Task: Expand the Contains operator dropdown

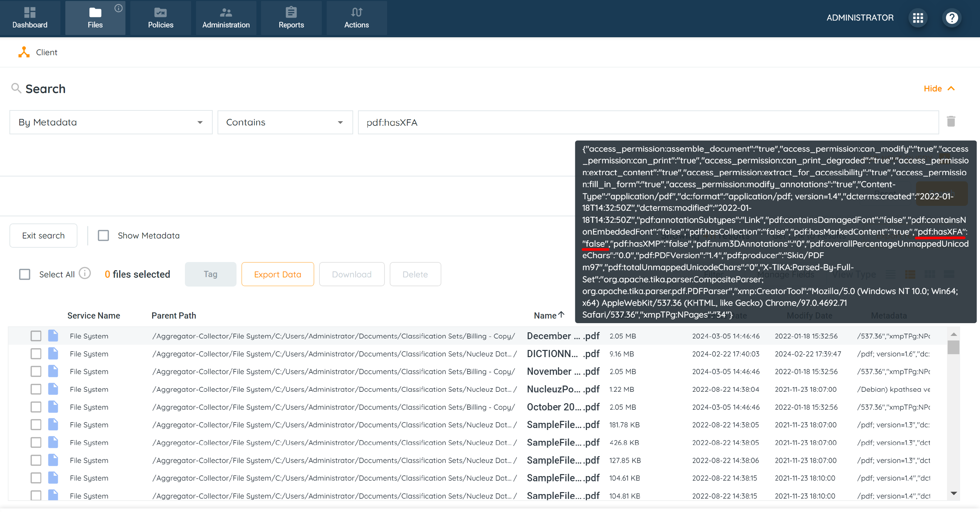Action: (x=285, y=122)
